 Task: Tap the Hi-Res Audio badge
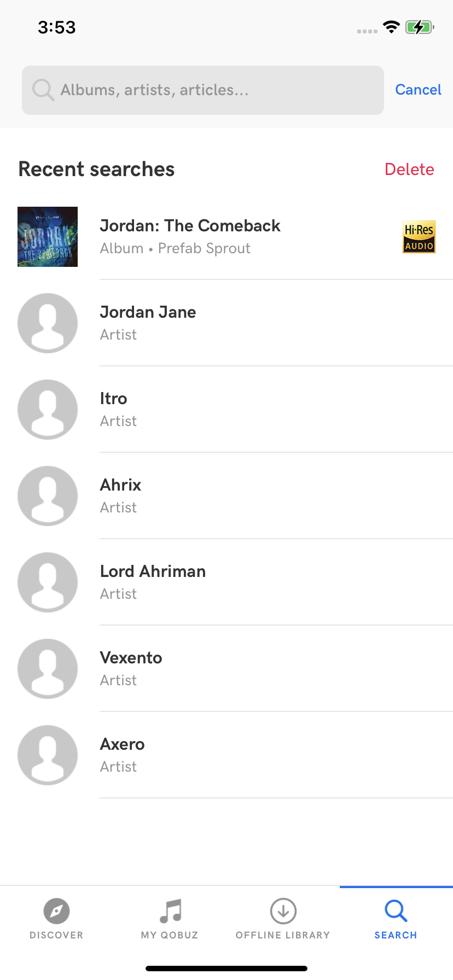click(x=419, y=237)
